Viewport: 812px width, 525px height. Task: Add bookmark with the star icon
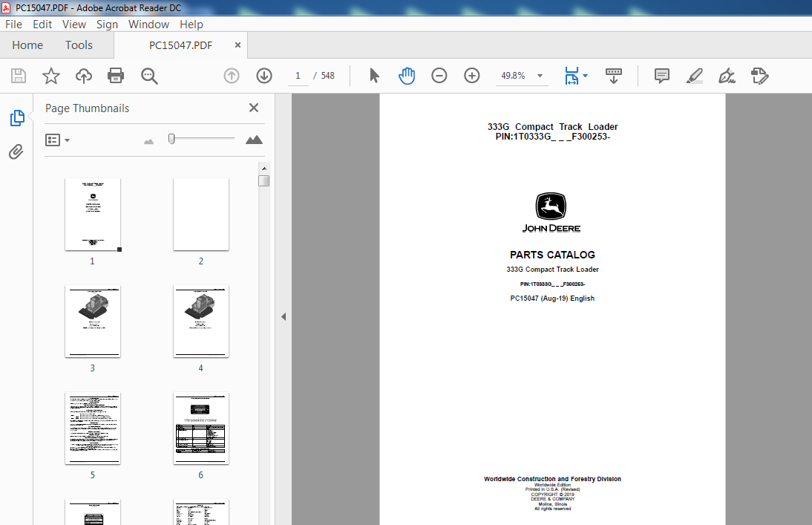(50, 76)
